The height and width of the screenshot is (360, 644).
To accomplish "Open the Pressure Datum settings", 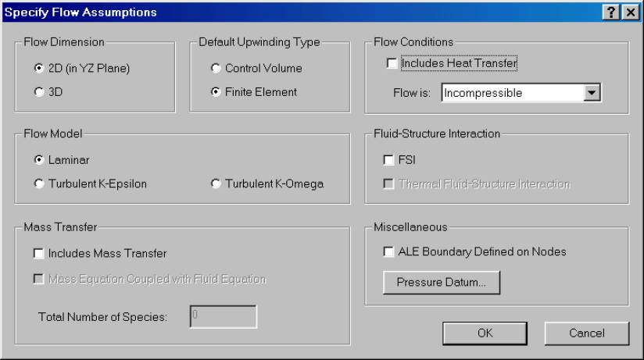I will click(440, 283).
